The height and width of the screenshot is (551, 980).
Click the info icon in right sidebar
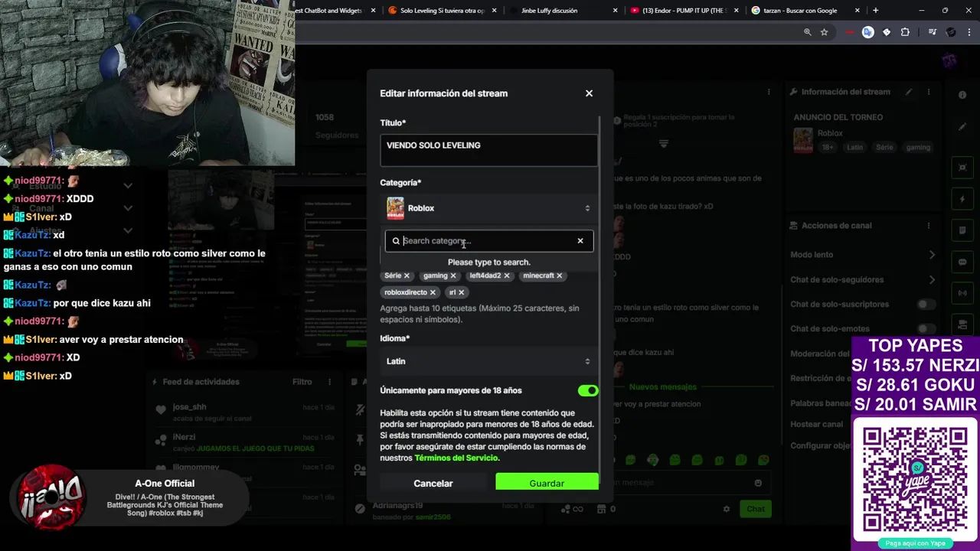pyautogui.click(x=962, y=95)
